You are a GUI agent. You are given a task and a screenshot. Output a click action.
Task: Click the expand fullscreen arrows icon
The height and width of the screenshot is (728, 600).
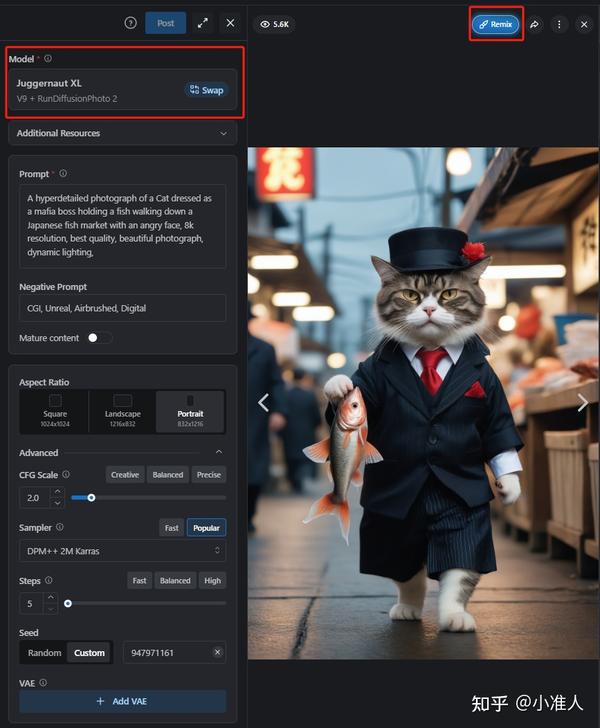[x=202, y=23]
